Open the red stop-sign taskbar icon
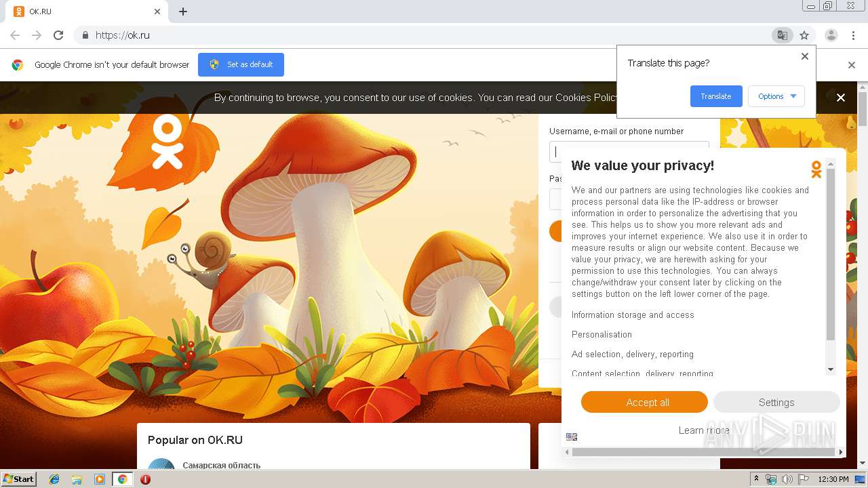 [x=145, y=479]
